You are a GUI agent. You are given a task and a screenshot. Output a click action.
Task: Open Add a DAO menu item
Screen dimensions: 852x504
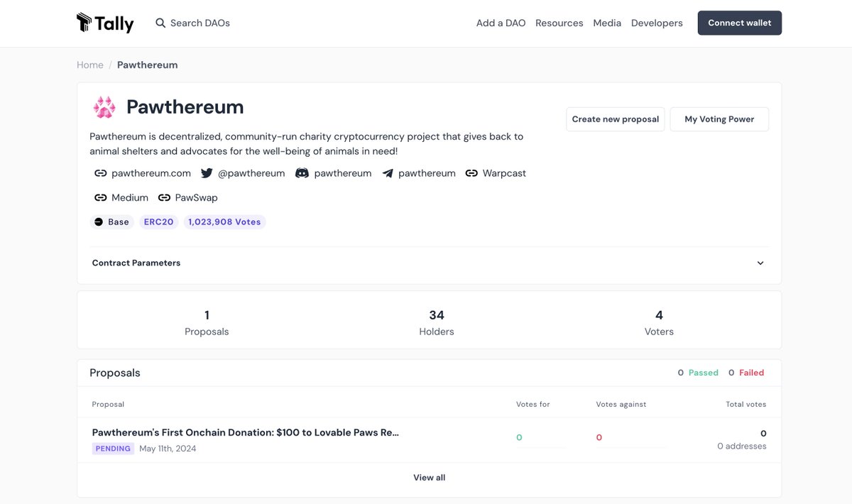(x=501, y=23)
